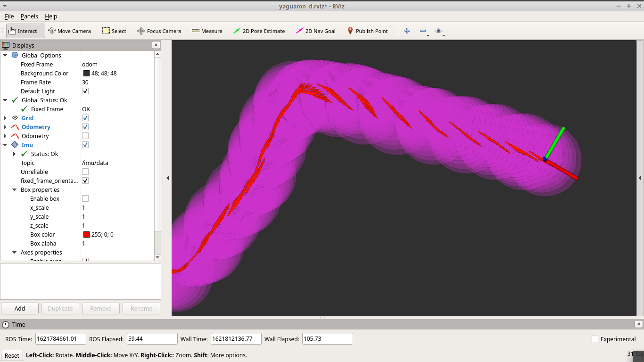This screenshot has width=644, height=362.
Task: Expand Imu Status: Ok row
Action: click(15, 154)
